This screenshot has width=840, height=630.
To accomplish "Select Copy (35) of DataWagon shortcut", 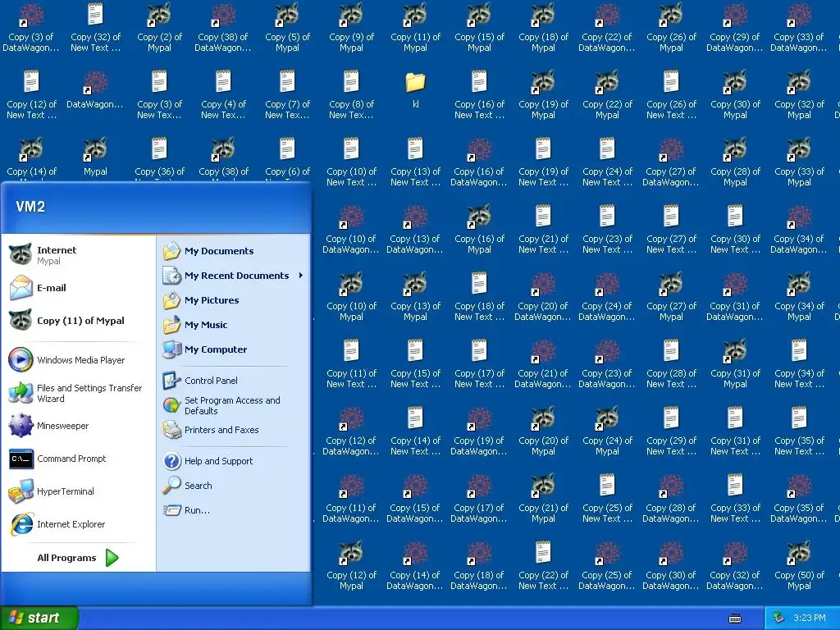I will pyautogui.click(x=799, y=498).
